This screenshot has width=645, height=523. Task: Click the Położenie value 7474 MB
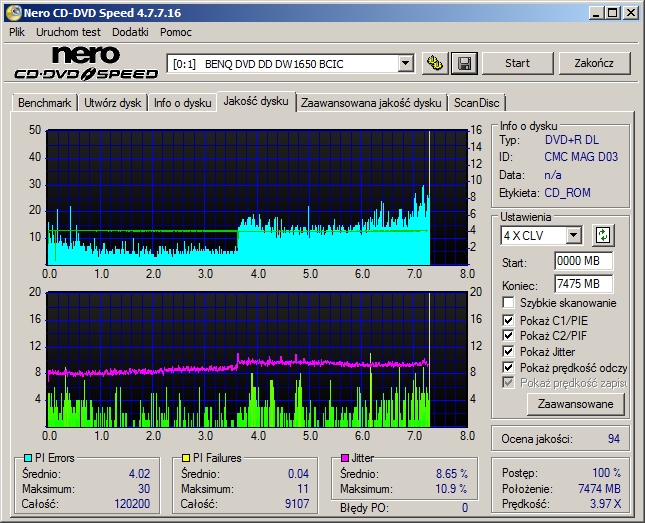[x=599, y=488]
